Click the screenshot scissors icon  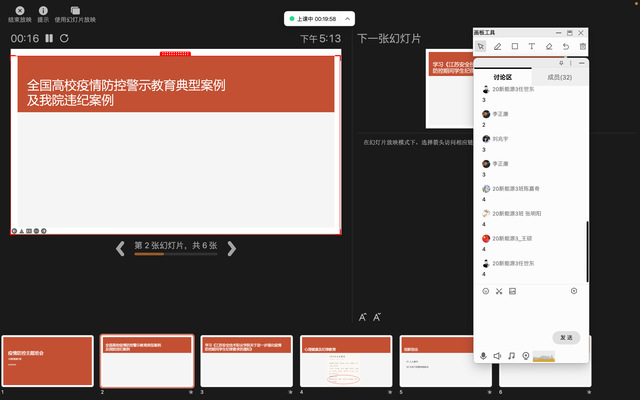click(x=498, y=291)
